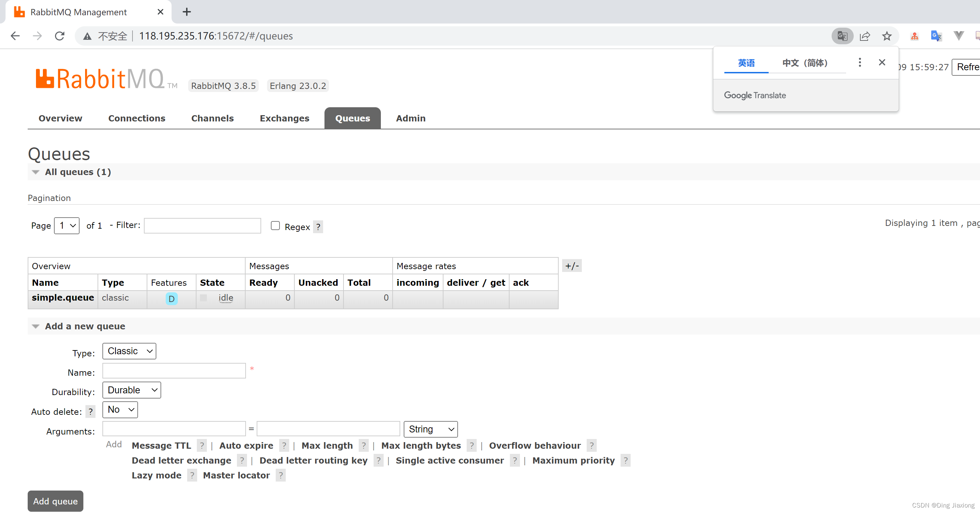
Task: Open help for Maximum priority
Action: (x=625, y=460)
